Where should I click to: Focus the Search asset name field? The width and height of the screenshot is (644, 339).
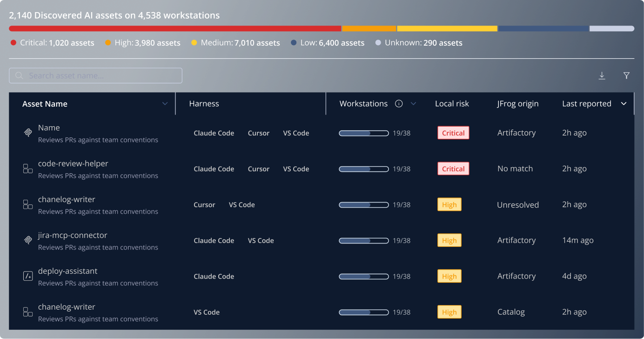[95, 75]
